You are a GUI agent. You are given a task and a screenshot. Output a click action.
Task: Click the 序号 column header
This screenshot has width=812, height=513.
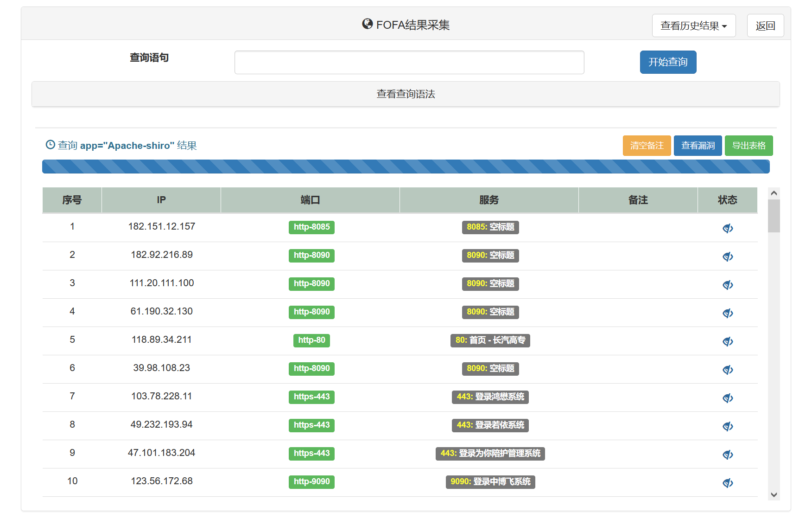click(x=72, y=200)
